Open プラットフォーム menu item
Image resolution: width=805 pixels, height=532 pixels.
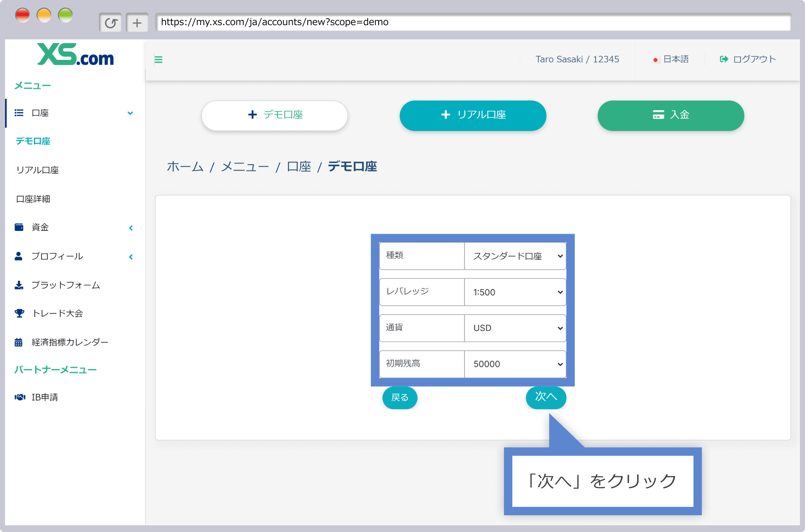click(66, 285)
